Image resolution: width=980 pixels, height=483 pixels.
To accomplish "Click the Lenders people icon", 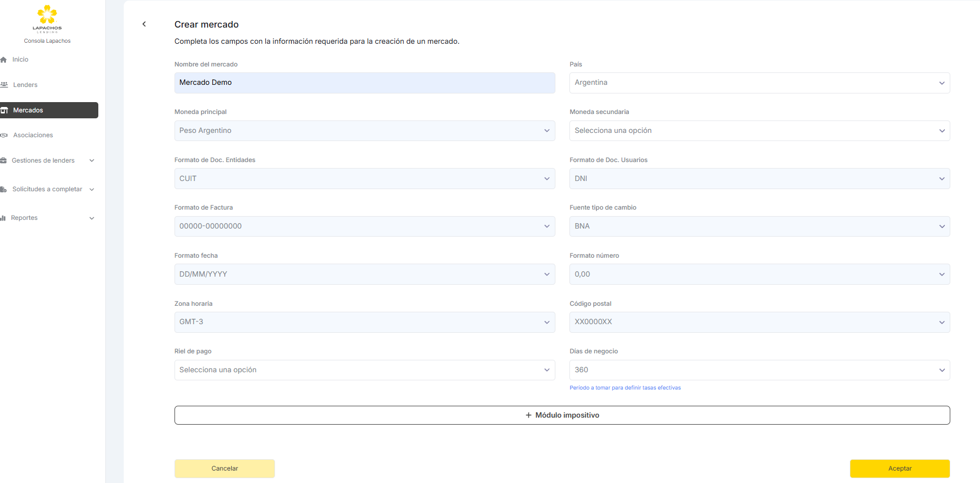I will [x=4, y=85].
